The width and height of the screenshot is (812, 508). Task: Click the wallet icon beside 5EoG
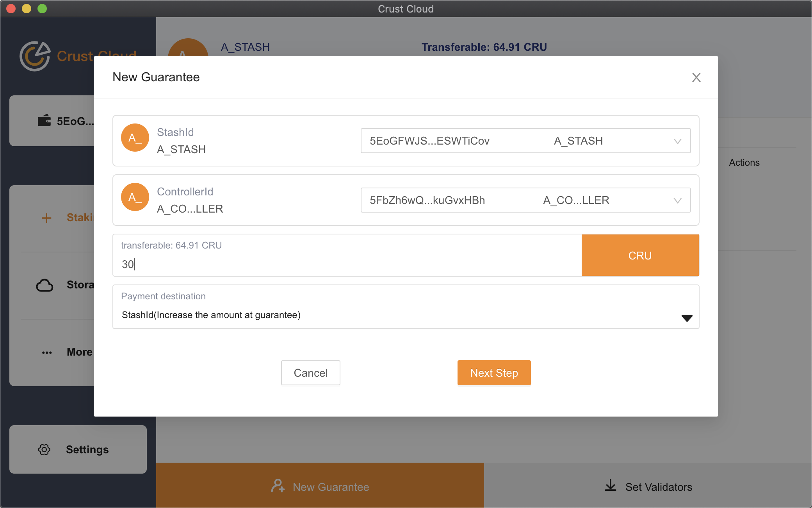[44, 121]
